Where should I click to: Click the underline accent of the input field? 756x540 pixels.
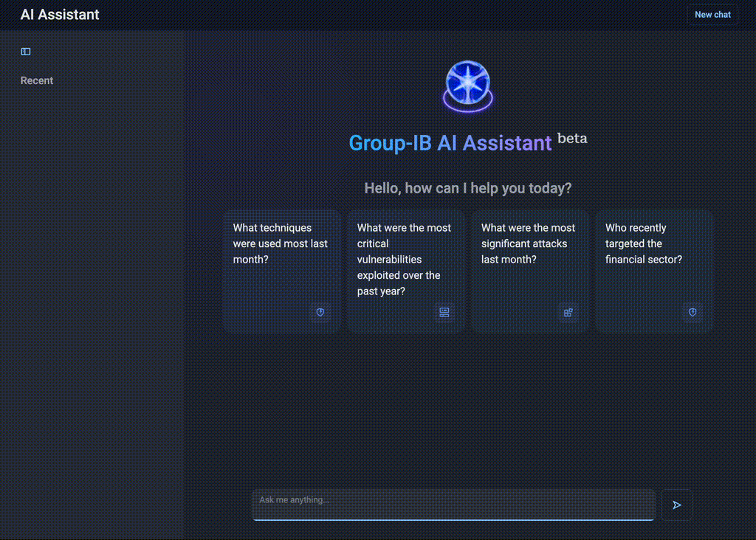click(453, 519)
